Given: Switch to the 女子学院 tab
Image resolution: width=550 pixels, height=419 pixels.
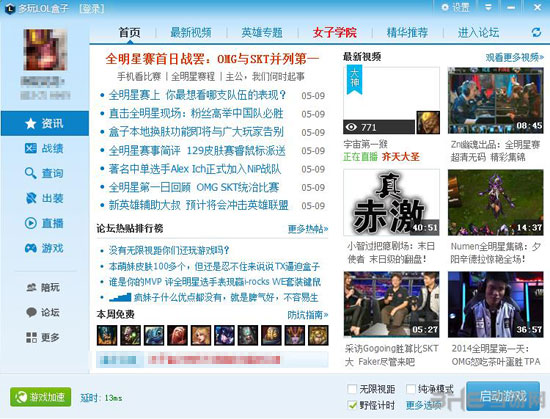Looking at the screenshot, I should [x=335, y=33].
